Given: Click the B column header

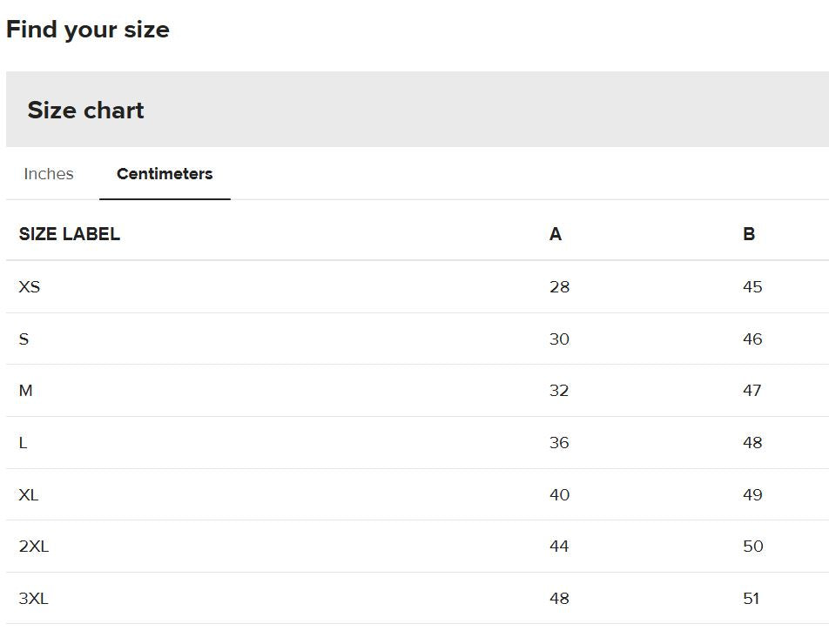Looking at the screenshot, I should pyautogui.click(x=749, y=234).
